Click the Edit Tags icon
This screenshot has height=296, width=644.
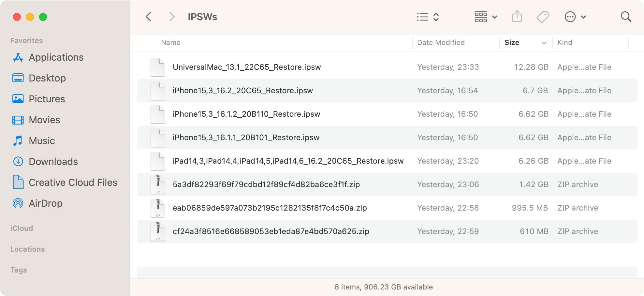[x=543, y=17]
